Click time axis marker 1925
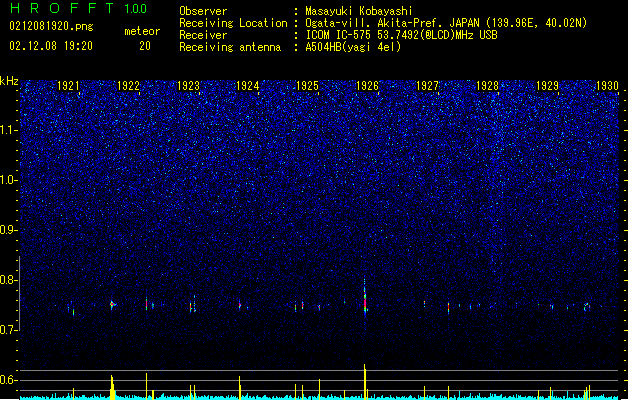This screenshot has width=629, height=400. [307, 86]
